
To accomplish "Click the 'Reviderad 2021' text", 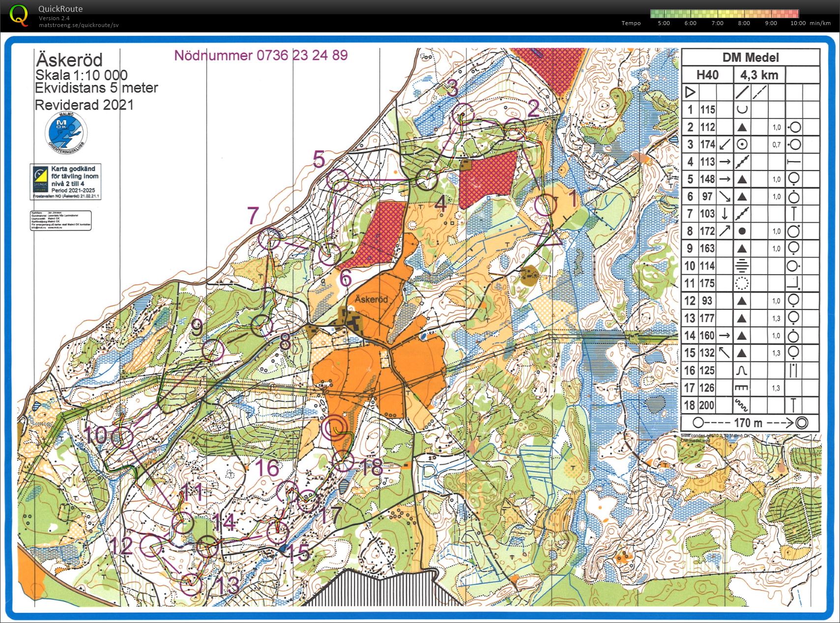I will point(84,105).
